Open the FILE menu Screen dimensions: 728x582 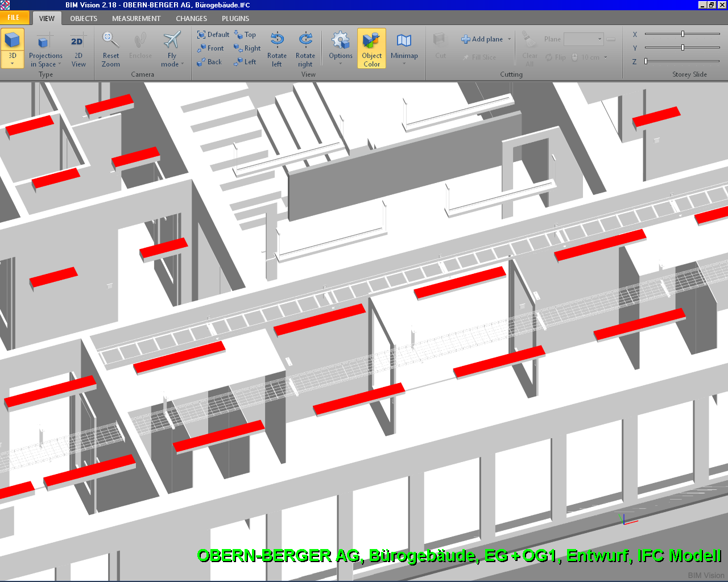point(14,18)
